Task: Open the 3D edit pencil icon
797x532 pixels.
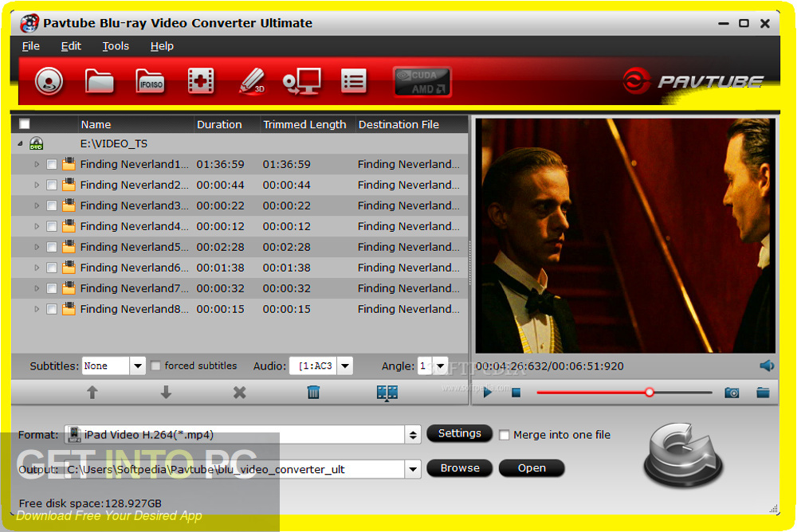Action: click(x=252, y=81)
